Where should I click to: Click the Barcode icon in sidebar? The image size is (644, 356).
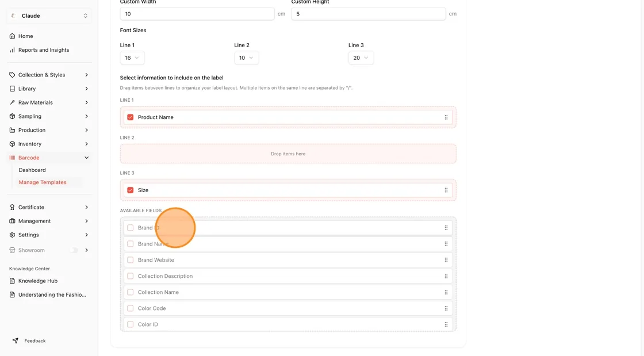click(12, 158)
